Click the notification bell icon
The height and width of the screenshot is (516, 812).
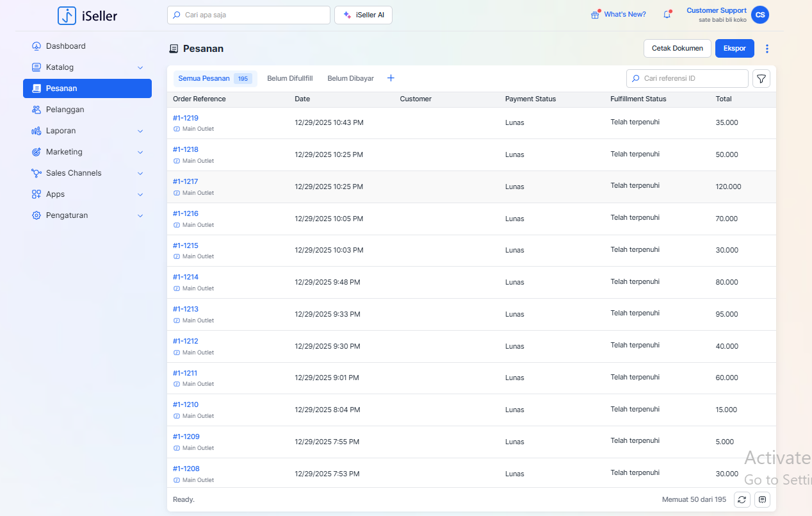667,14
